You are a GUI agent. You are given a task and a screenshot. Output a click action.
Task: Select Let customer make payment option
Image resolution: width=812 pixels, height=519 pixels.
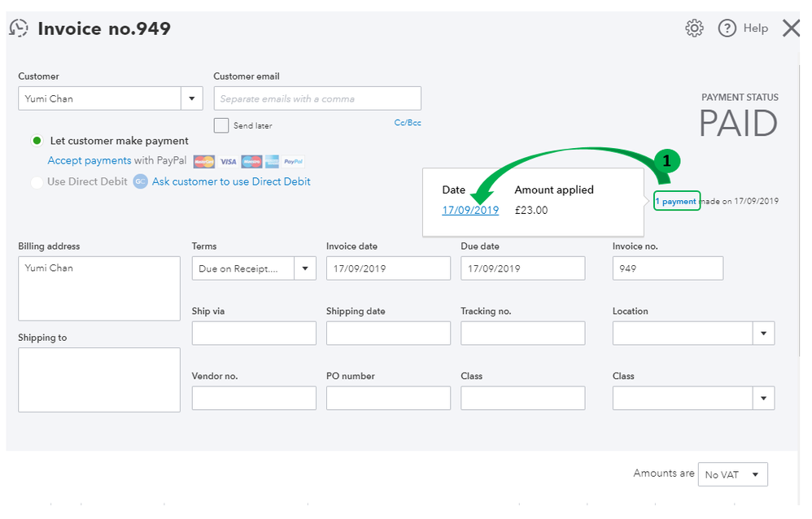click(37, 141)
